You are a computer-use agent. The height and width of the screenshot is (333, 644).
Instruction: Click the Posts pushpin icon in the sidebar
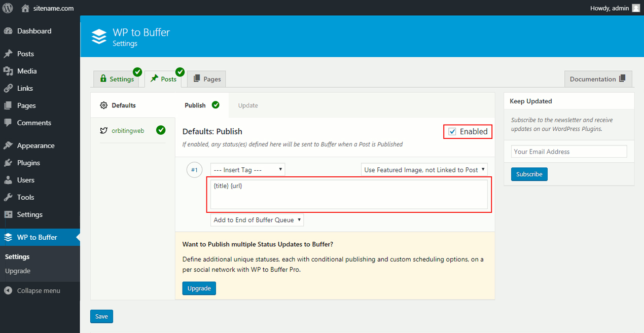click(x=8, y=54)
